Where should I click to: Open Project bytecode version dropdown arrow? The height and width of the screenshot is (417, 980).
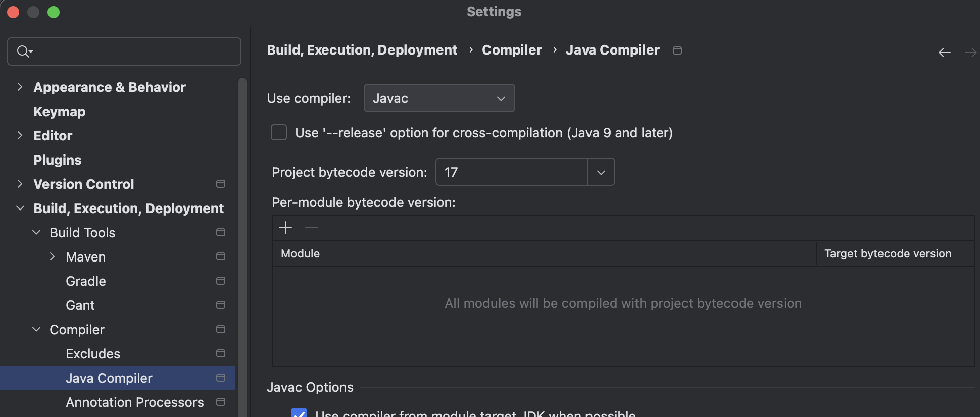click(x=601, y=172)
